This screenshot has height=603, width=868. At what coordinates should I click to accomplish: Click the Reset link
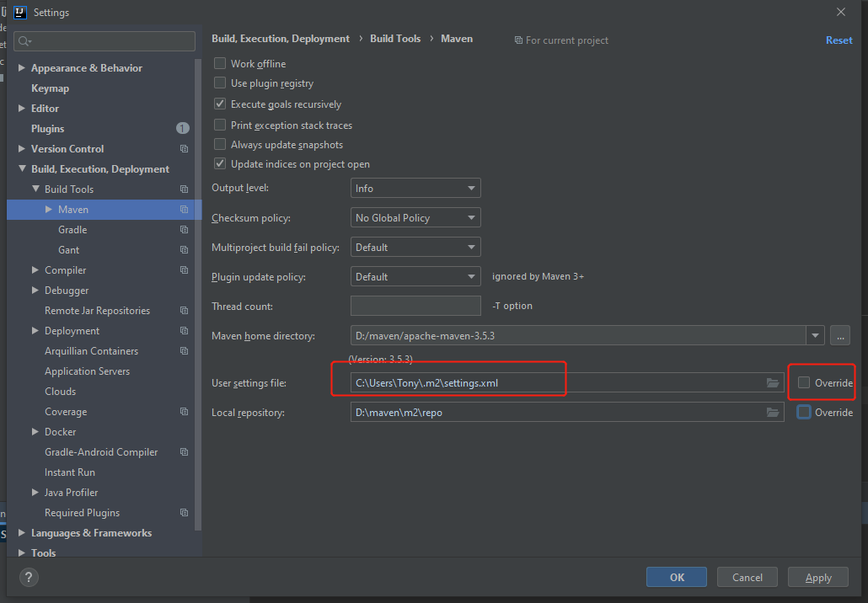pyautogui.click(x=839, y=40)
